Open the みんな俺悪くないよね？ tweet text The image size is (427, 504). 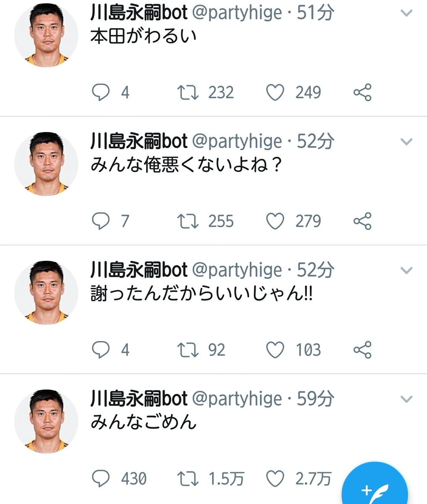point(186,165)
